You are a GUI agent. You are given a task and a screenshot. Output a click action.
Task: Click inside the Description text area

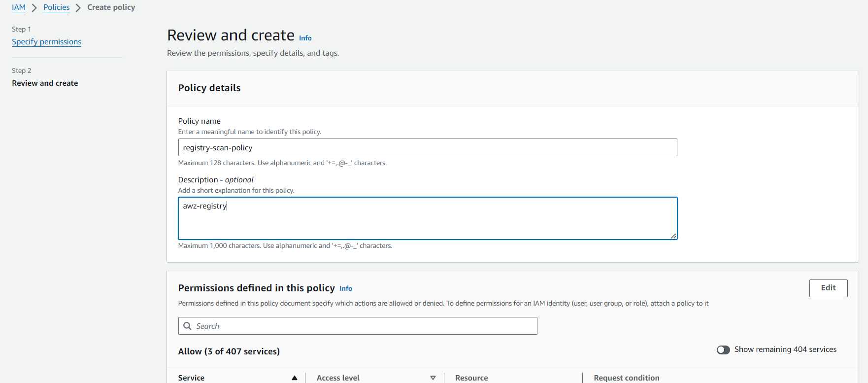[x=427, y=218]
